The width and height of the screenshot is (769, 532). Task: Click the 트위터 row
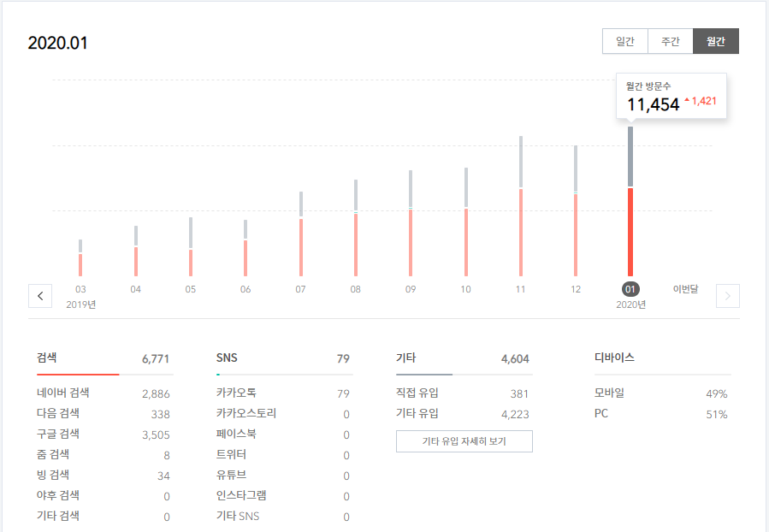(283, 455)
